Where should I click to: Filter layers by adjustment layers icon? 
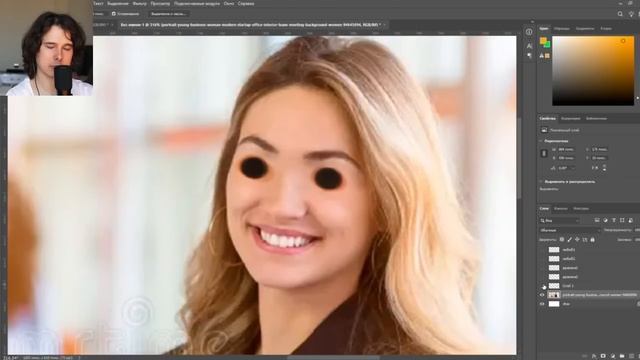pyautogui.click(x=605, y=220)
